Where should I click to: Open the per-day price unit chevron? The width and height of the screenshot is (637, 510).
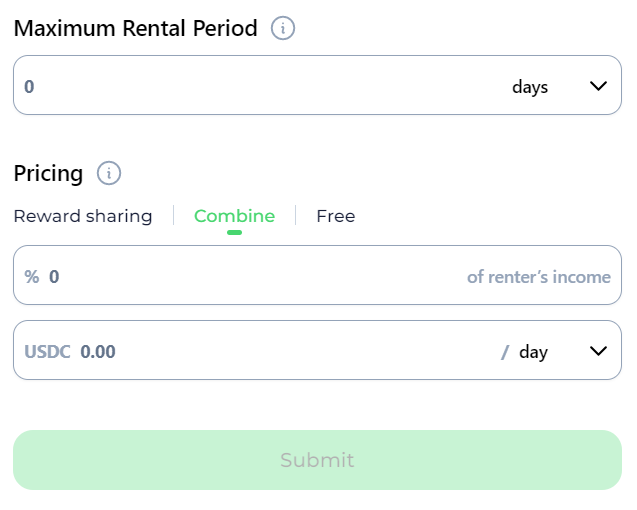tap(598, 351)
